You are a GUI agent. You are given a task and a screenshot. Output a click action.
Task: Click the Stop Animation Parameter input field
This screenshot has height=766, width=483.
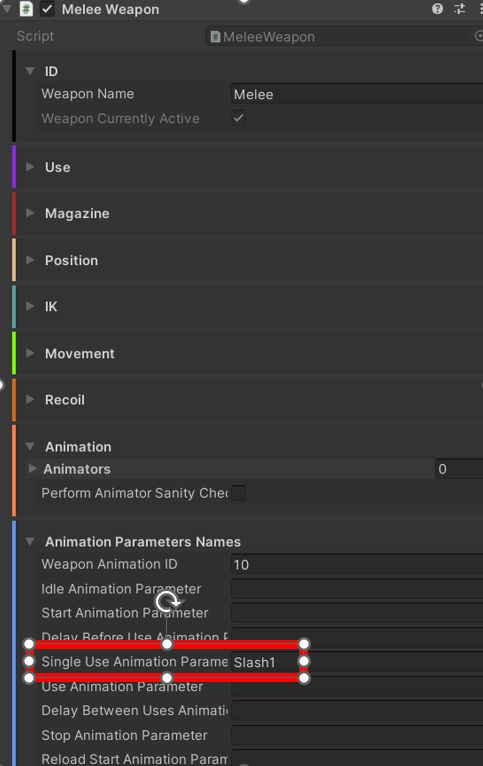[357, 735]
